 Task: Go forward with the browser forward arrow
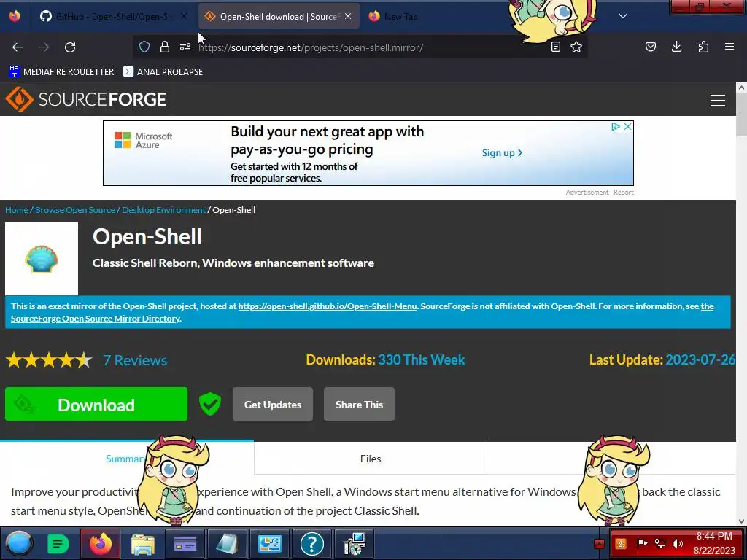pos(44,47)
